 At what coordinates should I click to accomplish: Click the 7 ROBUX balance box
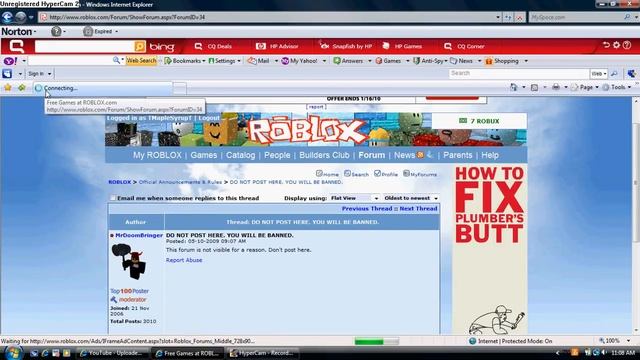click(479, 121)
